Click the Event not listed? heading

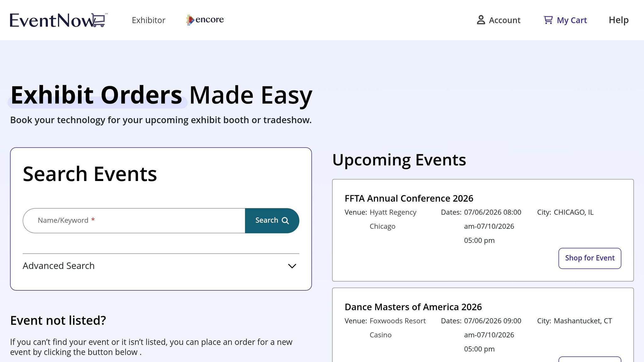point(58,321)
